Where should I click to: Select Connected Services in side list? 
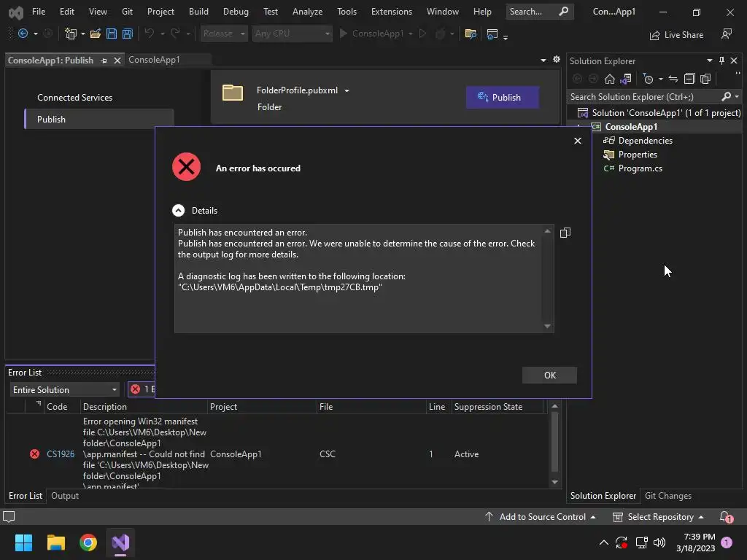pos(75,98)
